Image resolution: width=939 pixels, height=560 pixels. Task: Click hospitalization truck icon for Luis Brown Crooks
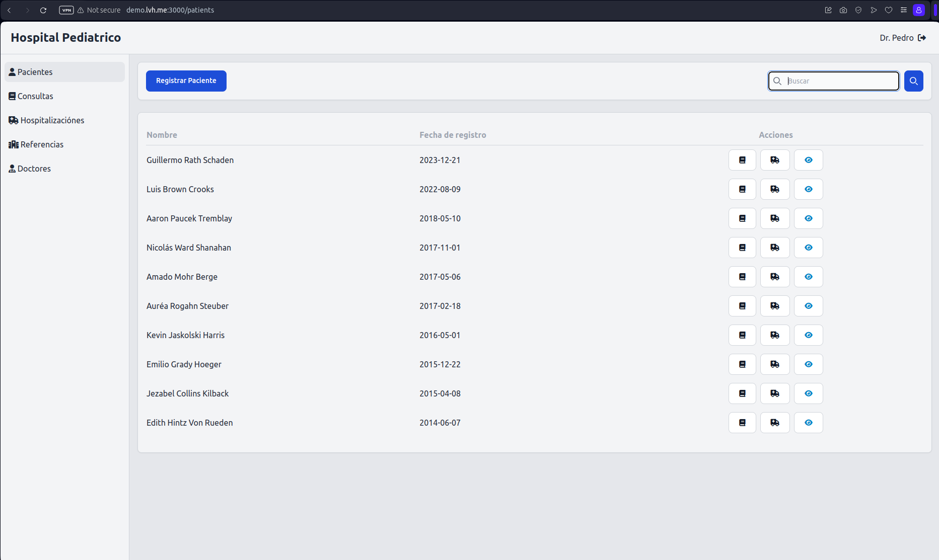[x=775, y=189]
